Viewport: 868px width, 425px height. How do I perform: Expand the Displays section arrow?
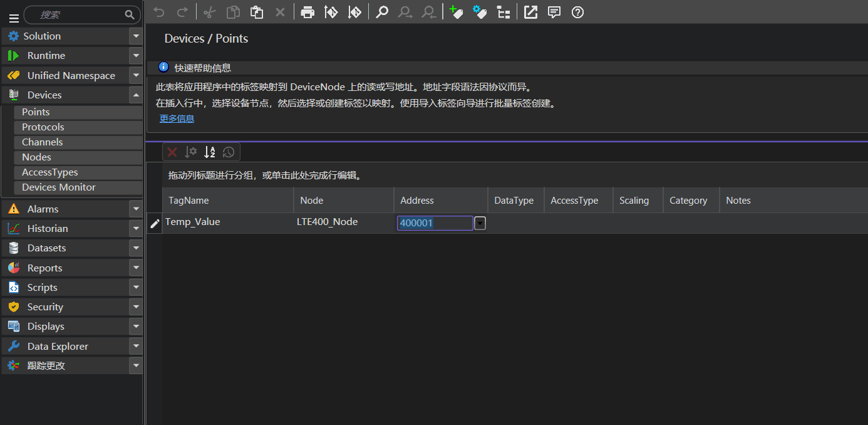tap(136, 326)
